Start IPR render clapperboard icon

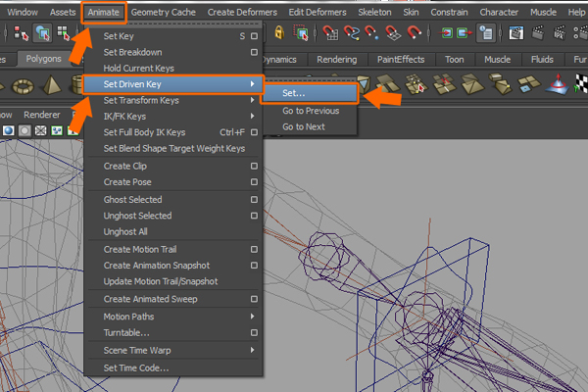click(x=560, y=33)
